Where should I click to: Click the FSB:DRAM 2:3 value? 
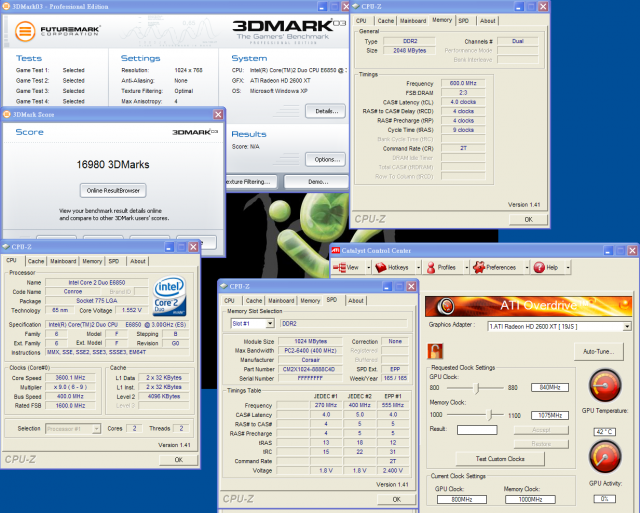click(463, 93)
